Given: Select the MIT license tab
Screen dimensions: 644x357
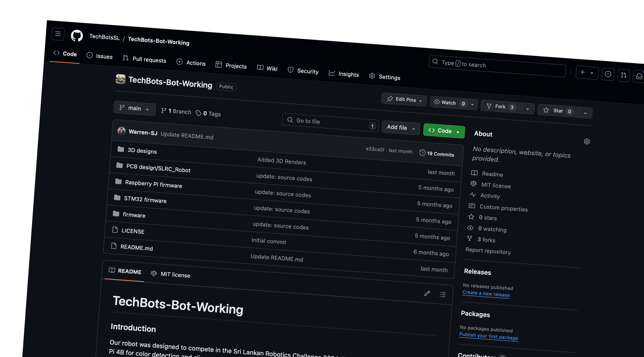Looking at the screenshot, I should pos(171,274).
